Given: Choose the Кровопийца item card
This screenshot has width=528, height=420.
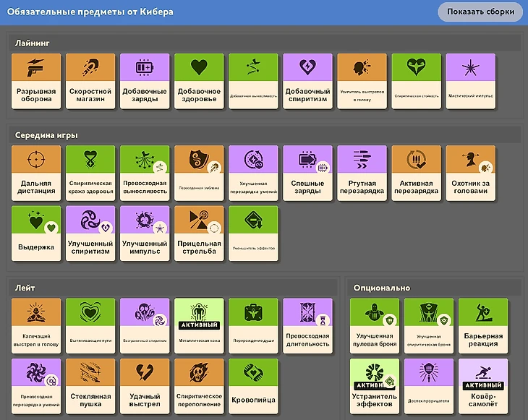Looking at the screenshot, I should tap(253, 387).
